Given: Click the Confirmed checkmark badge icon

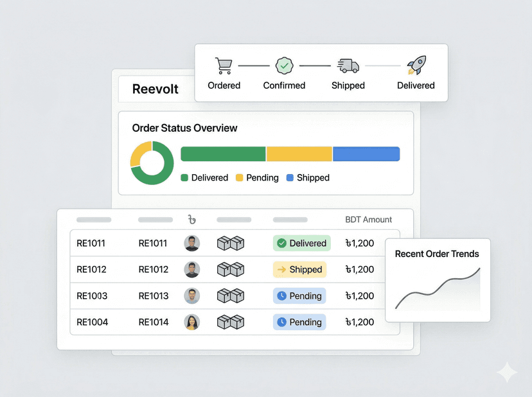Looking at the screenshot, I should 285,66.
